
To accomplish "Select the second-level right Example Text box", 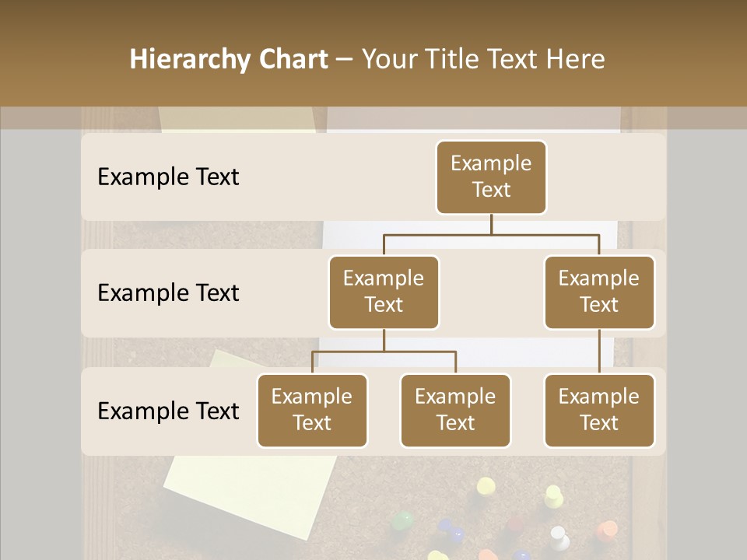I will [x=598, y=292].
